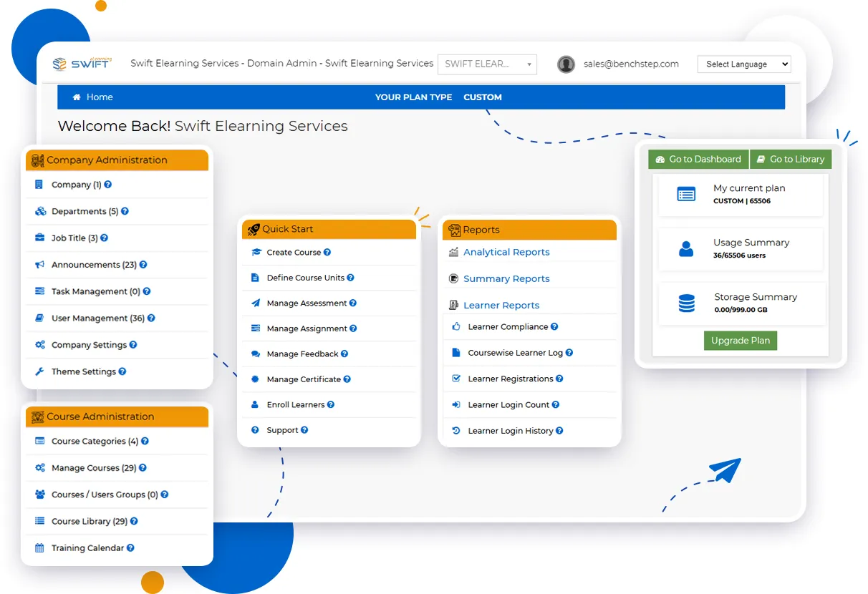This screenshot has width=868, height=594.
Task: Open Enroll Learners link
Action: tap(296, 404)
